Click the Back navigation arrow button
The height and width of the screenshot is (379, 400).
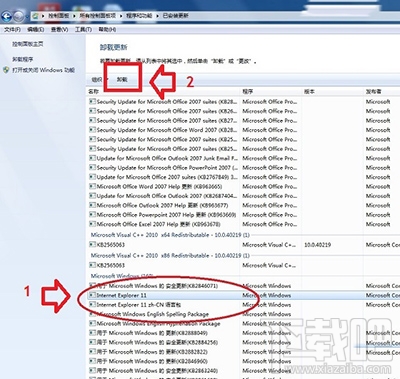coord(6,16)
